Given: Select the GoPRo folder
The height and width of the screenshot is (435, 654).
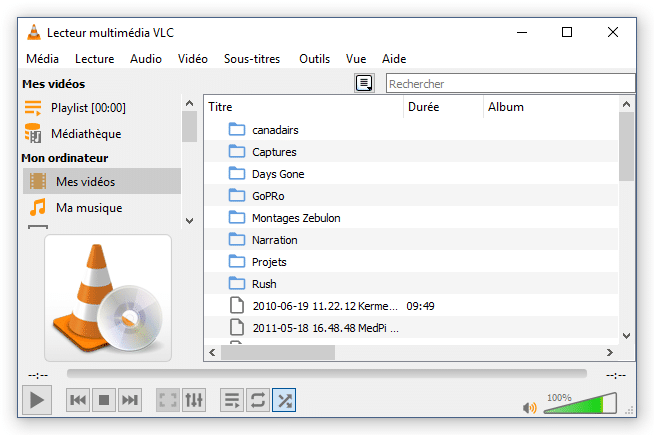Looking at the screenshot, I should (411, 196).
